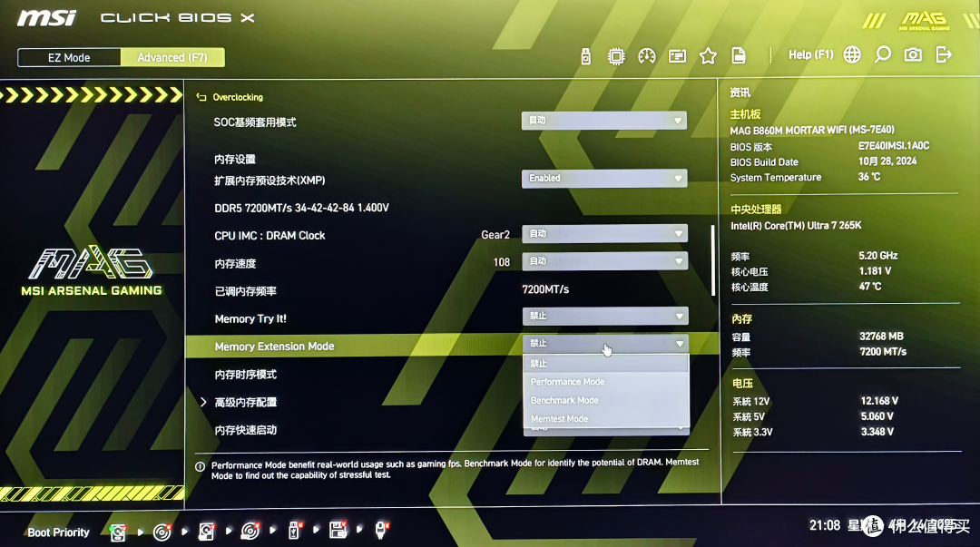Select the first optical disc boot device
This screenshot has width=980, height=547.
coord(162,532)
